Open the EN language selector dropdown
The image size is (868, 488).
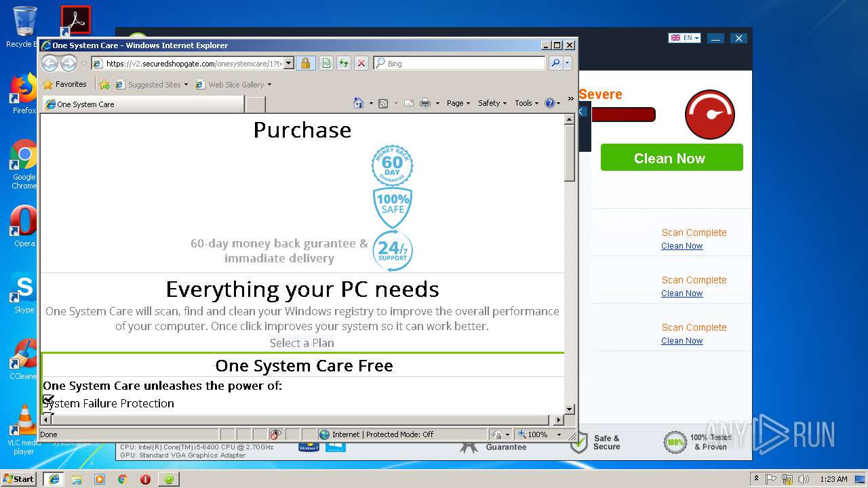coord(684,39)
